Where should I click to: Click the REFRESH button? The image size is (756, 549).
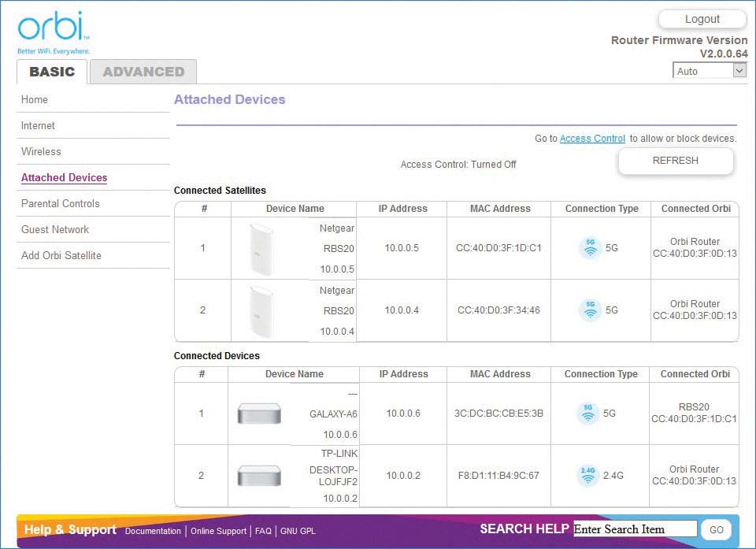676,161
